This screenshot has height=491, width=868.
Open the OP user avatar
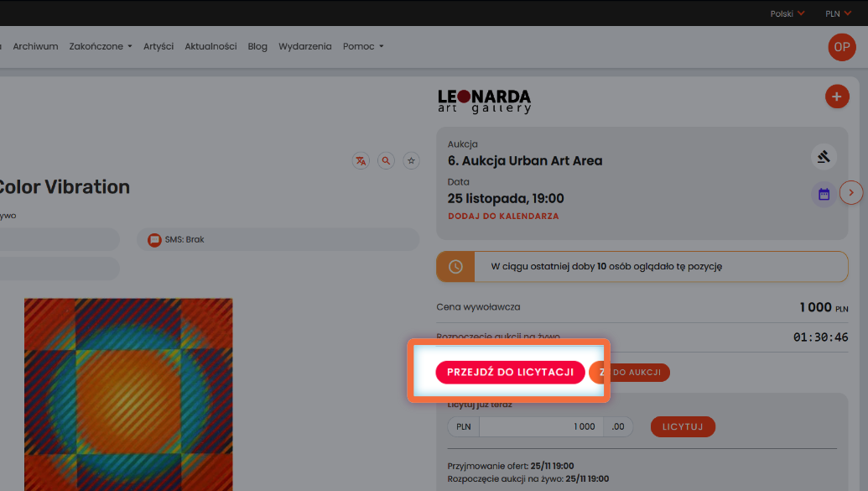click(x=842, y=47)
